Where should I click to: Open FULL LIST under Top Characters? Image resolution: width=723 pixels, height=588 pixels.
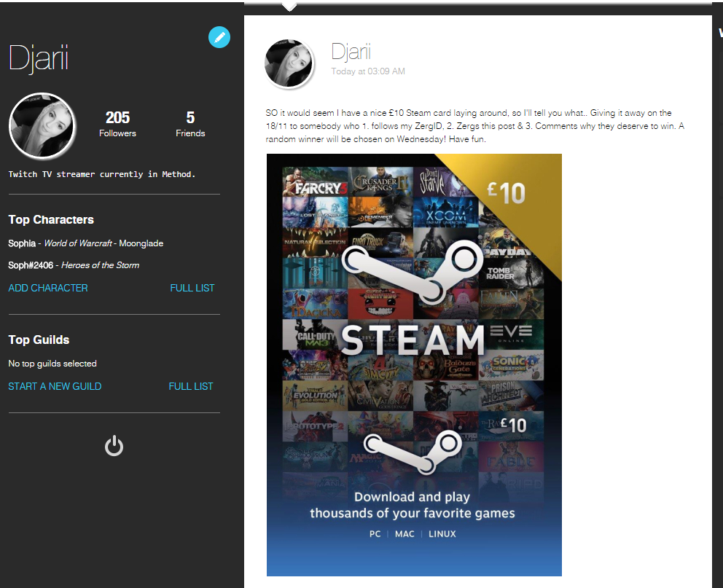coord(192,288)
